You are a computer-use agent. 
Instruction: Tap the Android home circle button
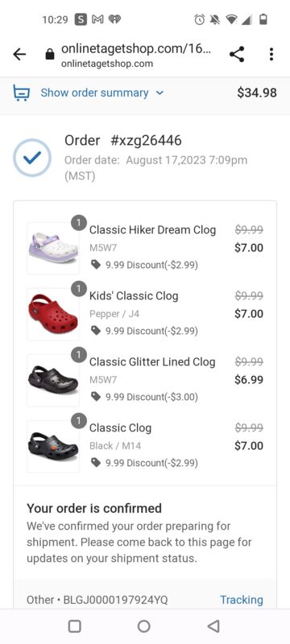pos(143,626)
